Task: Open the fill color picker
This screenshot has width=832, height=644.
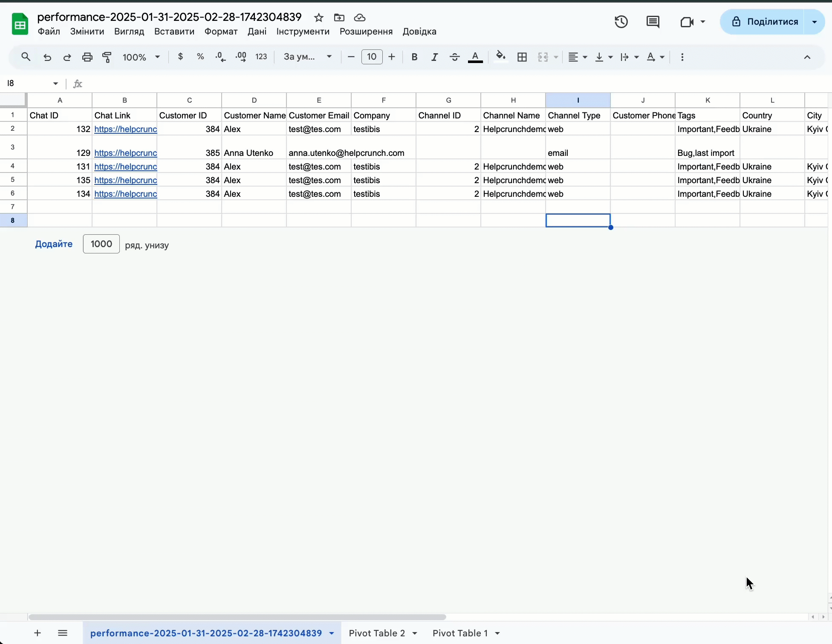Action: [x=501, y=57]
